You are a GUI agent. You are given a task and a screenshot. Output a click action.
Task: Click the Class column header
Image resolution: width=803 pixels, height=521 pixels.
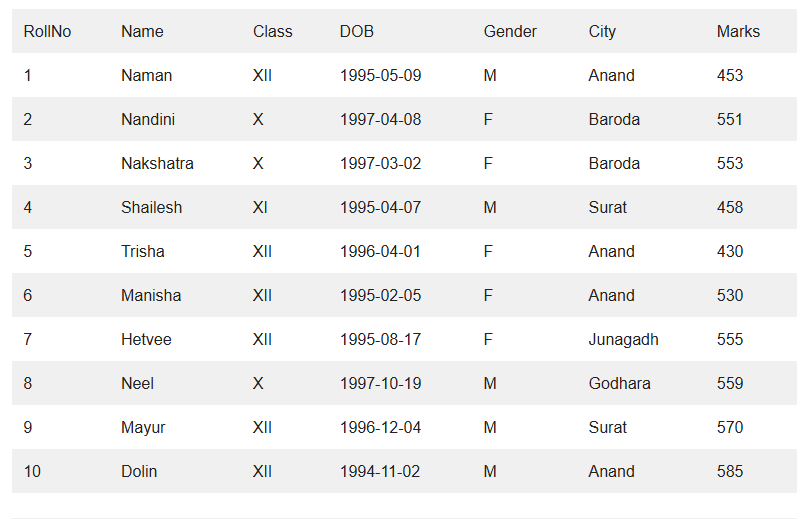click(x=272, y=31)
